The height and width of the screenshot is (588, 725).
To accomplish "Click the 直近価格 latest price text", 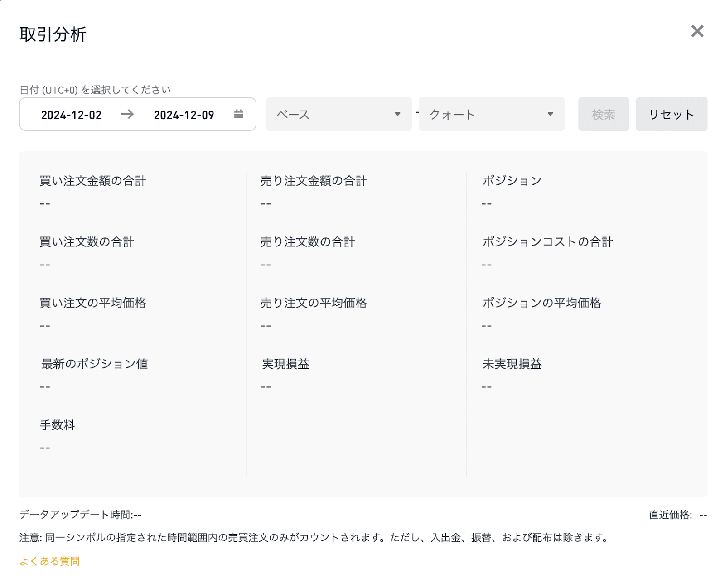I will coord(678,515).
